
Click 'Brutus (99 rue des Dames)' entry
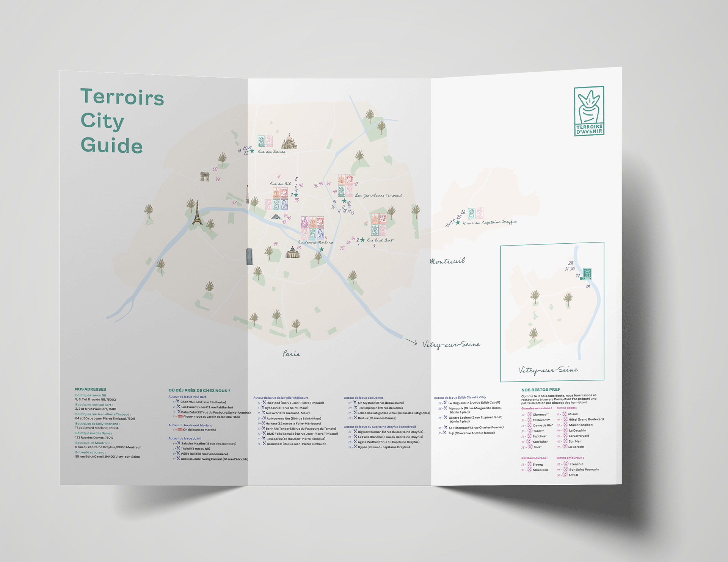coord(377,418)
